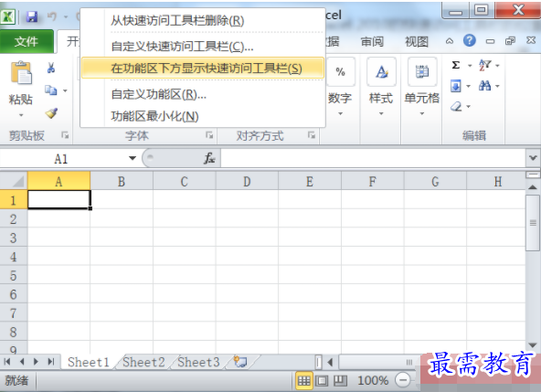
Task: Open the Find and Select dropdown arrow
Action: click(497, 86)
